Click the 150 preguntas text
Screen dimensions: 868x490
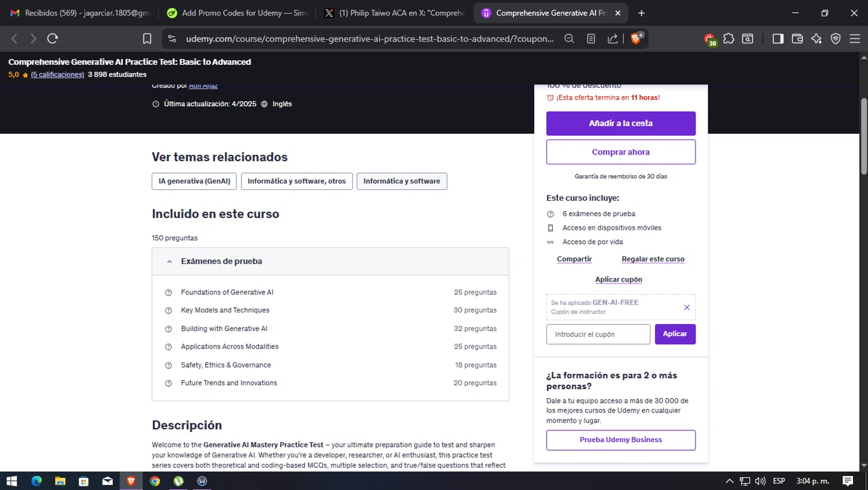(x=175, y=238)
